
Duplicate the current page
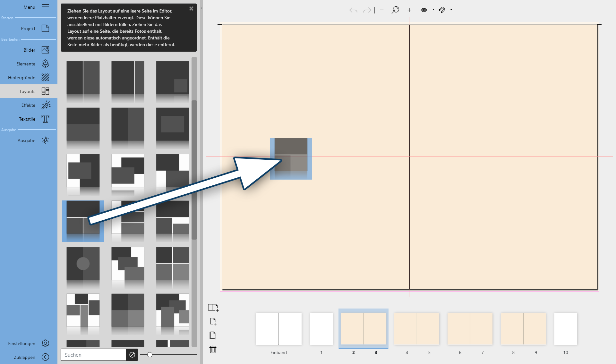click(x=213, y=335)
